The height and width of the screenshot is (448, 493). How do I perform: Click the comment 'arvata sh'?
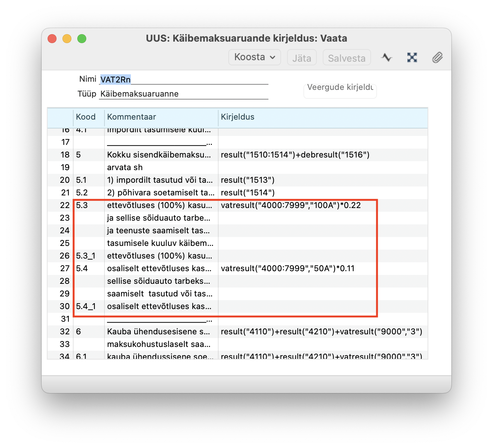pyautogui.click(x=125, y=168)
